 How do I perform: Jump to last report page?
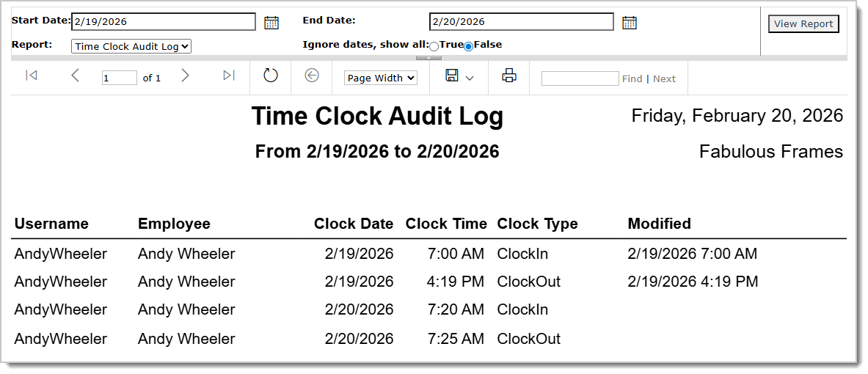[x=229, y=76]
